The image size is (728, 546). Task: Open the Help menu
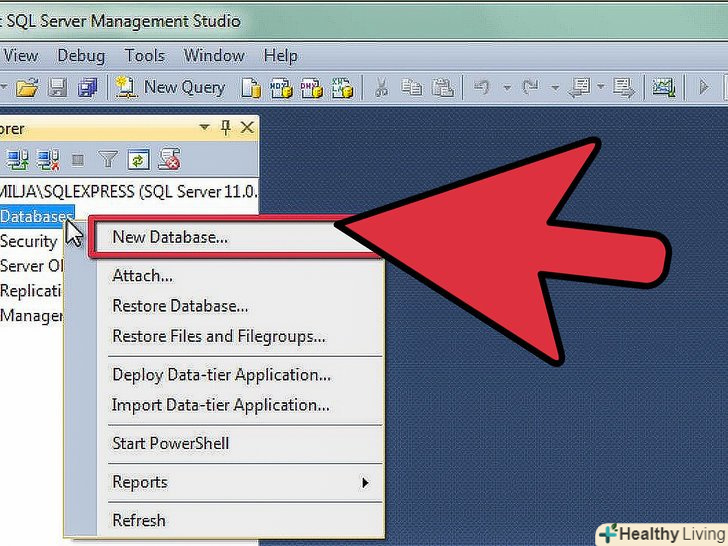[x=281, y=56]
